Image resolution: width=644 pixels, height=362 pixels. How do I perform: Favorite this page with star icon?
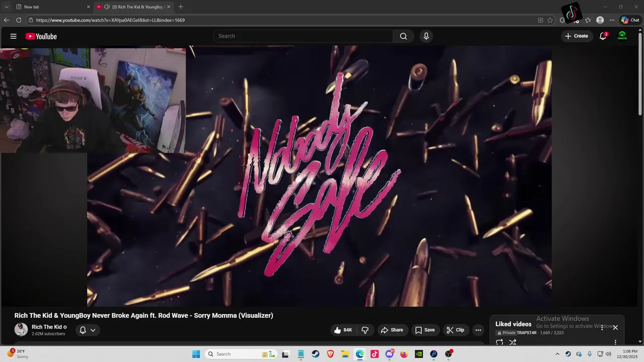coord(550,20)
